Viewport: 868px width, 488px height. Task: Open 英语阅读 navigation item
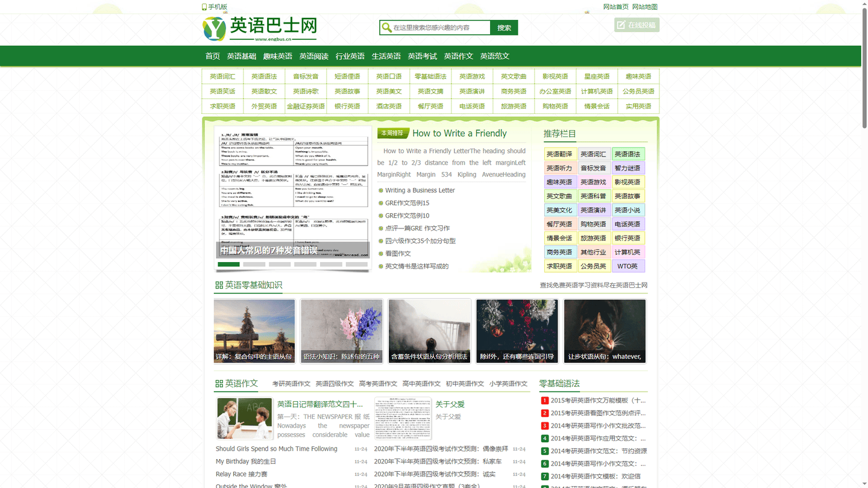click(x=314, y=56)
